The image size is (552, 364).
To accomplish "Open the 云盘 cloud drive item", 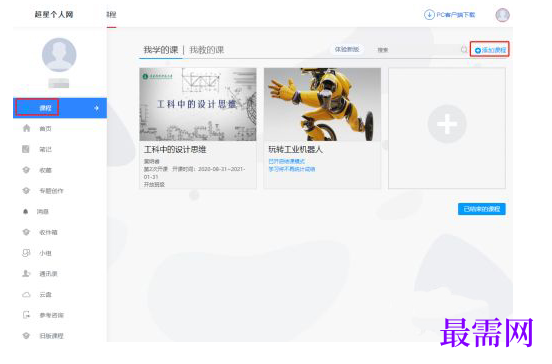I will [45, 295].
